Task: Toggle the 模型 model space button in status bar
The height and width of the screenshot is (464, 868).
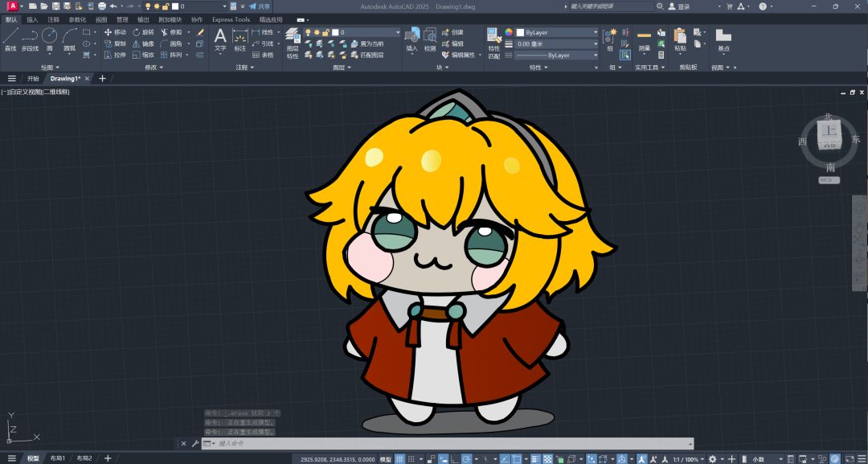Action: point(385,459)
